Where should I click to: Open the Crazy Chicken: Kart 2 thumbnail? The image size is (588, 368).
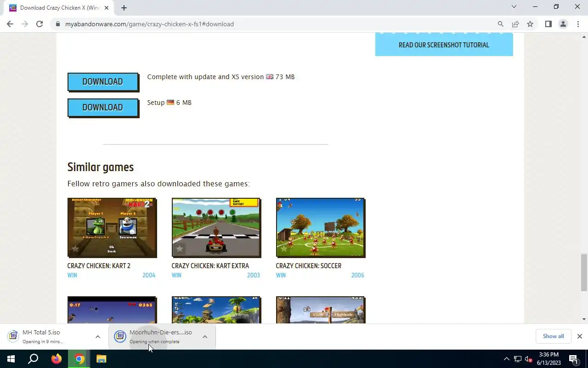(112, 228)
